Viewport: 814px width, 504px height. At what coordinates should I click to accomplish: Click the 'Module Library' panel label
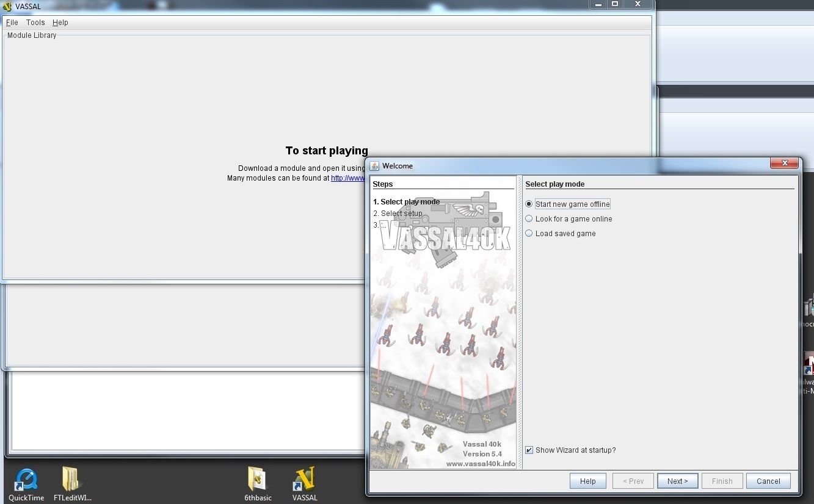[32, 35]
